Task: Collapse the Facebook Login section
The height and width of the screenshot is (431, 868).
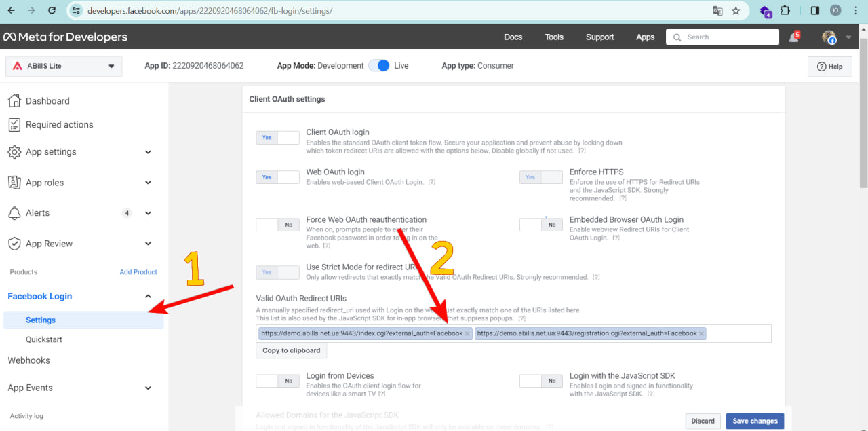Action: (148, 296)
